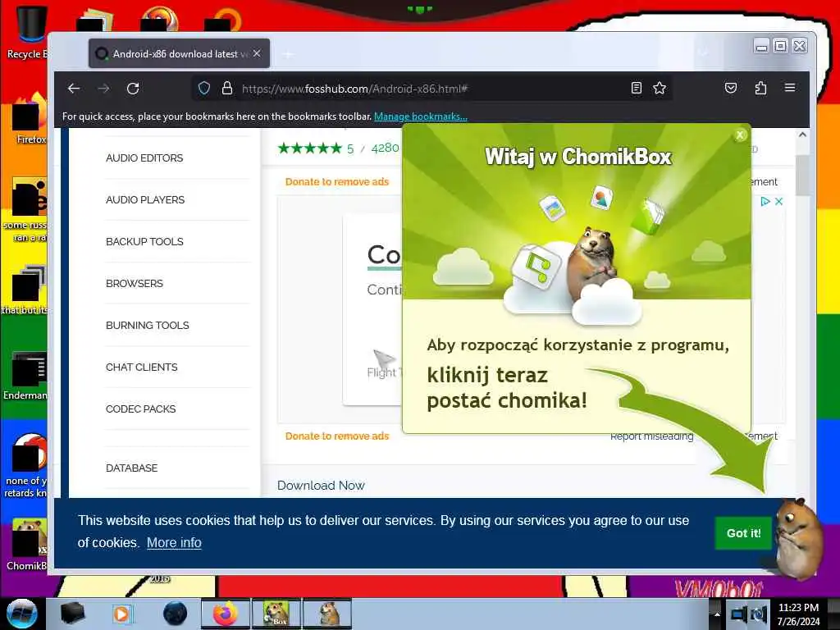Click the network tray icon
This screenshot has width=840, height=630.
tap(738, 614)
